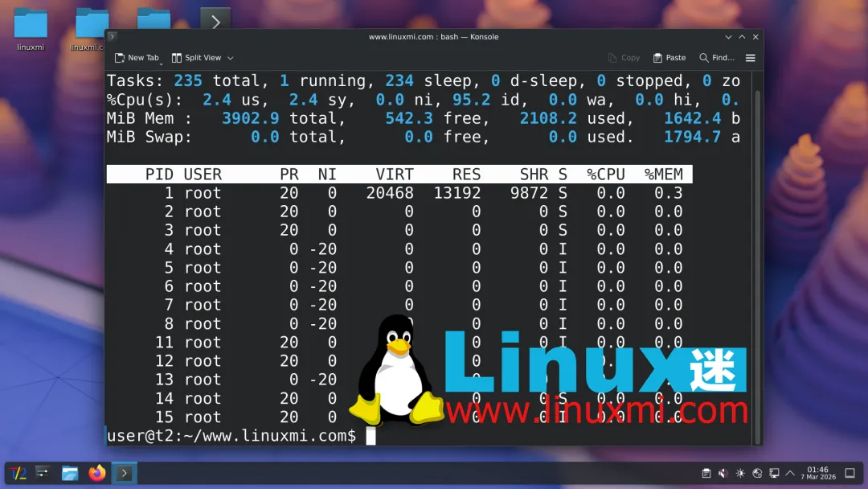Screen dimensions: 868x489
Task: Click the terminal prompt cursor
Action: coord(371,436)
